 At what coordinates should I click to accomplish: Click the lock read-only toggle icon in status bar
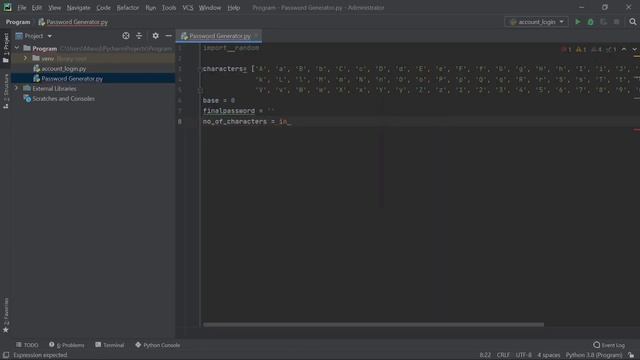[x=631, y=355]
